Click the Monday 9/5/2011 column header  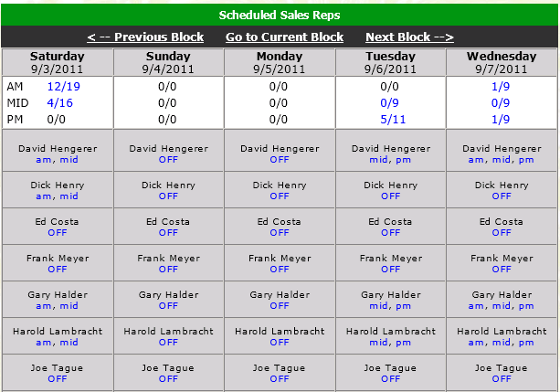coord(280,62)
